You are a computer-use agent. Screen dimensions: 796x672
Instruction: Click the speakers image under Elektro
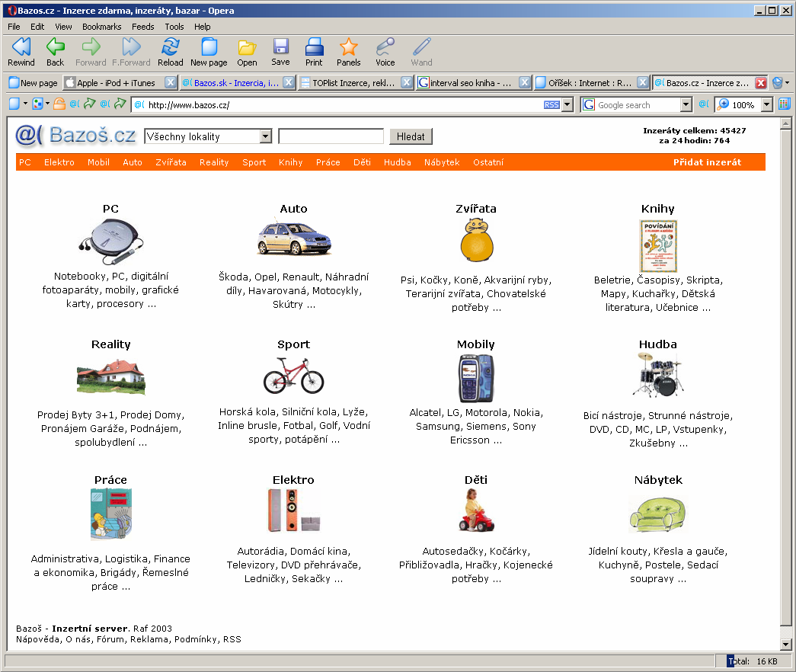294,510
